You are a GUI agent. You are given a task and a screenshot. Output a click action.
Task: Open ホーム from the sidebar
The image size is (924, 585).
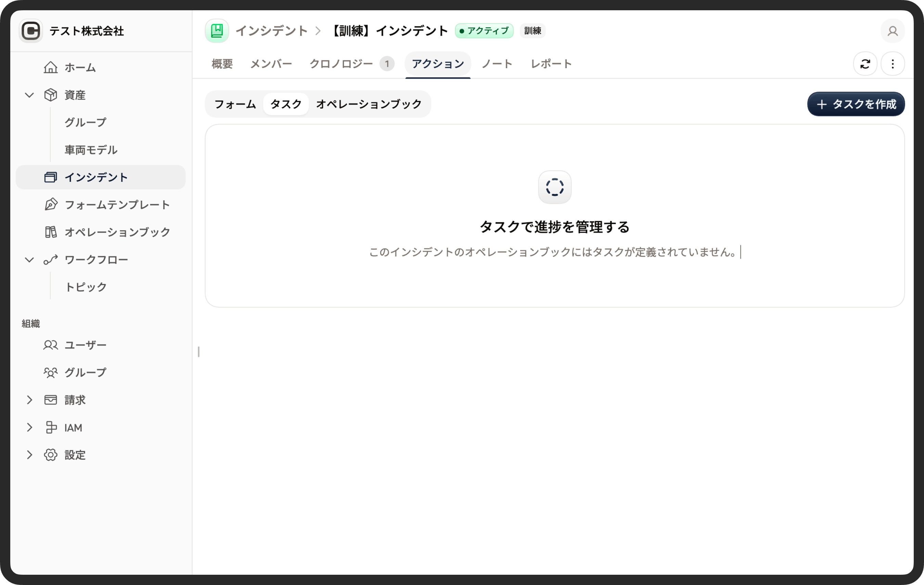pos(80,67)
